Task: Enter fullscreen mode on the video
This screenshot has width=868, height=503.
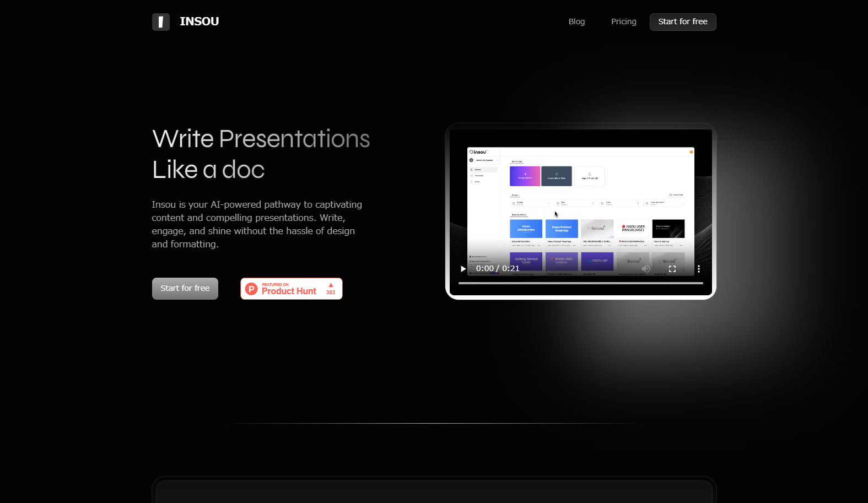Action: (672, 269)
